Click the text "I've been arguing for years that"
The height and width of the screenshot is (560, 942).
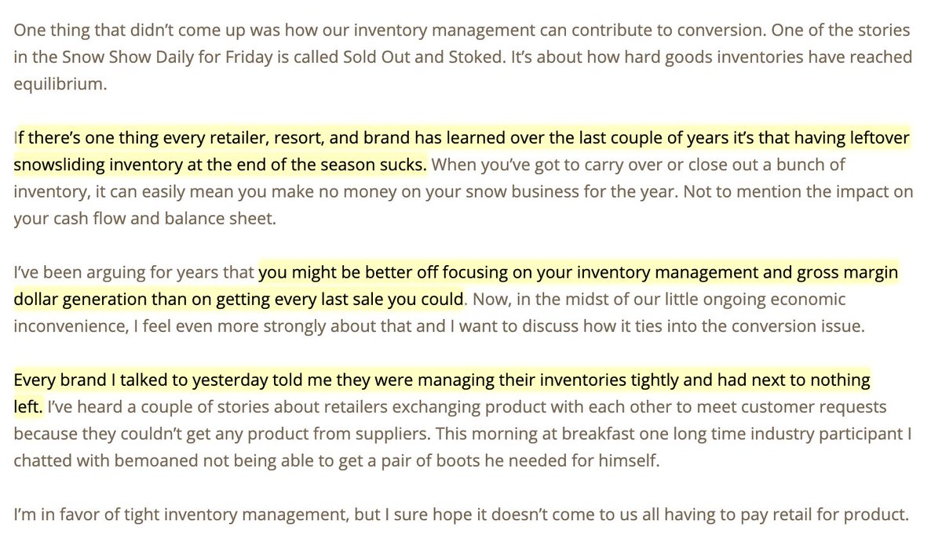pyautogui.click(x=135, y=274)
